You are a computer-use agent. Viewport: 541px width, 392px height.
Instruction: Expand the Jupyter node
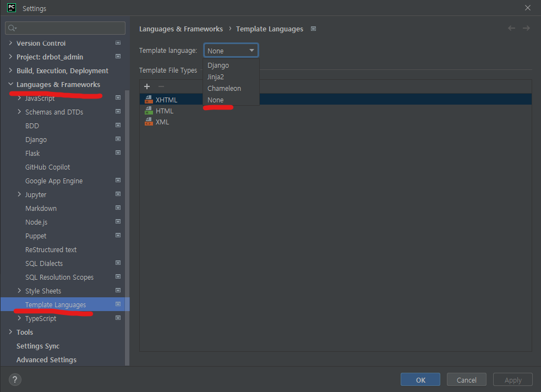tap(19, 194)
